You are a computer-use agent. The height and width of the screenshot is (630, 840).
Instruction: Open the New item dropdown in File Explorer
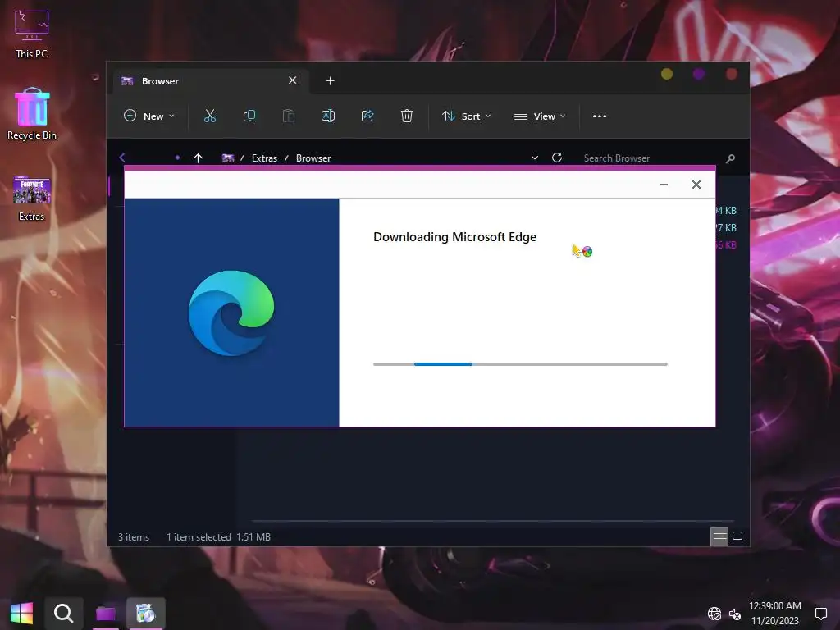(149, 116)
